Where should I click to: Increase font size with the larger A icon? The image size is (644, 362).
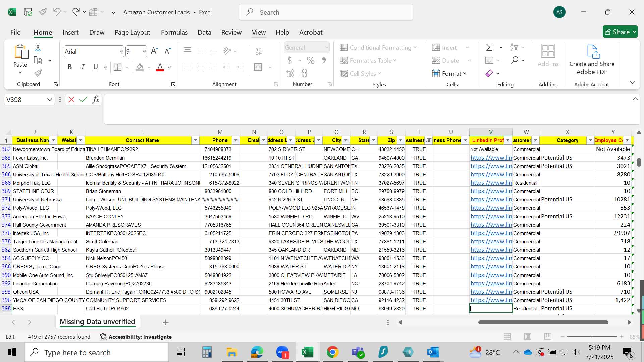154,51
